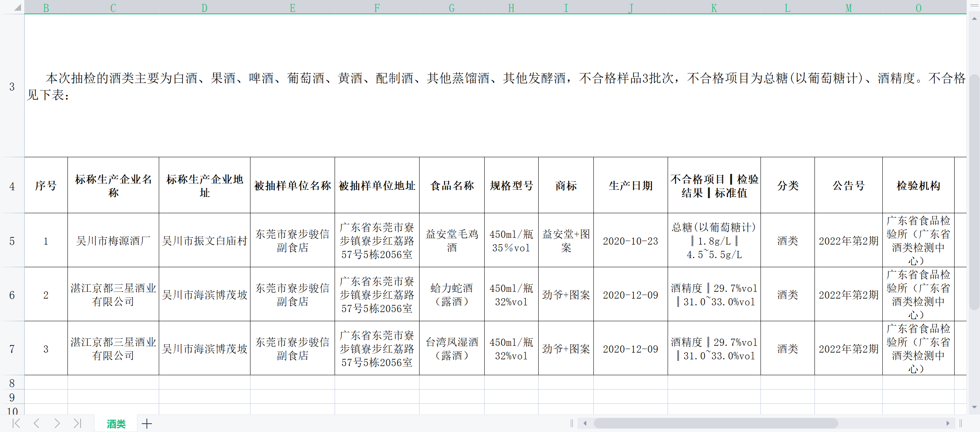Image resolution: width=980 pixels, height=432 pixels.
Task: Add a new sheet with plus icon
Action: pyautogui.click(x=147, y=424)
